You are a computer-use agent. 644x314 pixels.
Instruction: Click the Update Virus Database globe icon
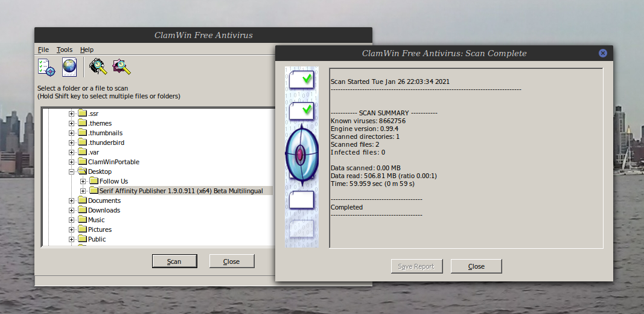[69, 67]
